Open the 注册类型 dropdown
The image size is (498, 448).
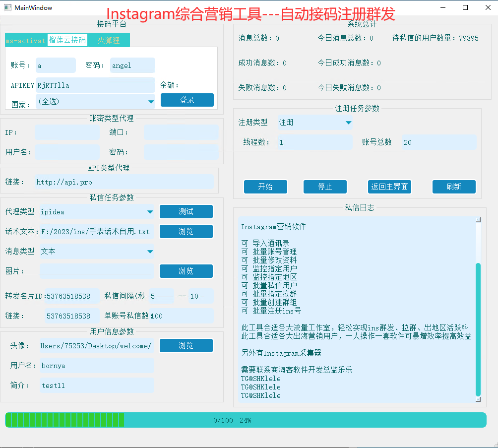pyautogui.click(x=315, y=123)
